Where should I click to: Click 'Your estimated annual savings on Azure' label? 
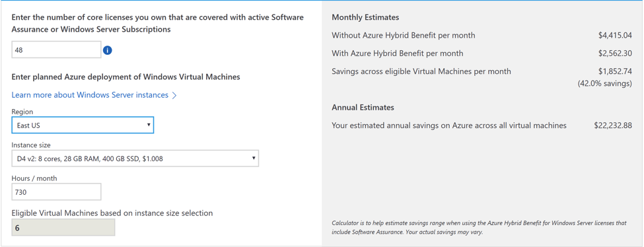click(x=449, y=125)
